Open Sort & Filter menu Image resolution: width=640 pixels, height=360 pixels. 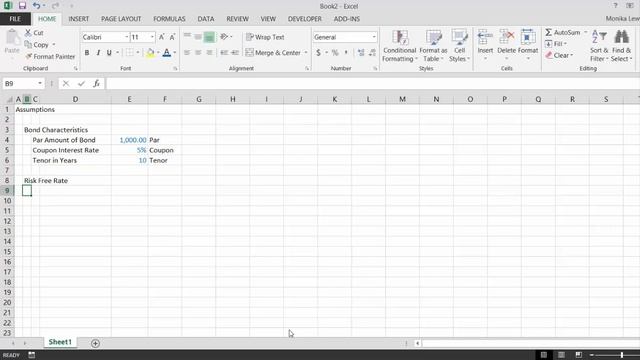click(599, 46)
